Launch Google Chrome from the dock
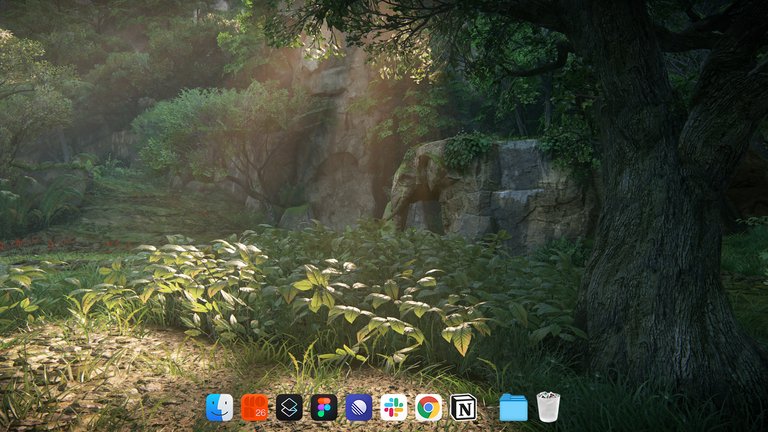The height and width of the screenshot is (432, 768). click(x=429, y=408)
